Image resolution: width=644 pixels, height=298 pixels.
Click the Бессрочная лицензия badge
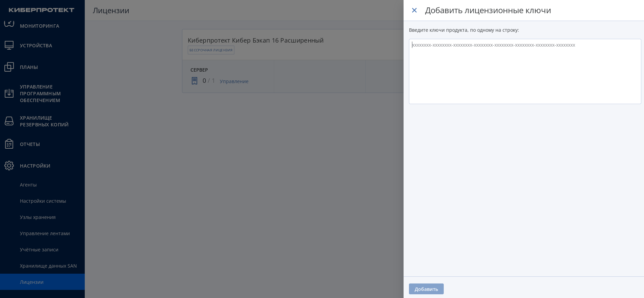coord(211,50)
